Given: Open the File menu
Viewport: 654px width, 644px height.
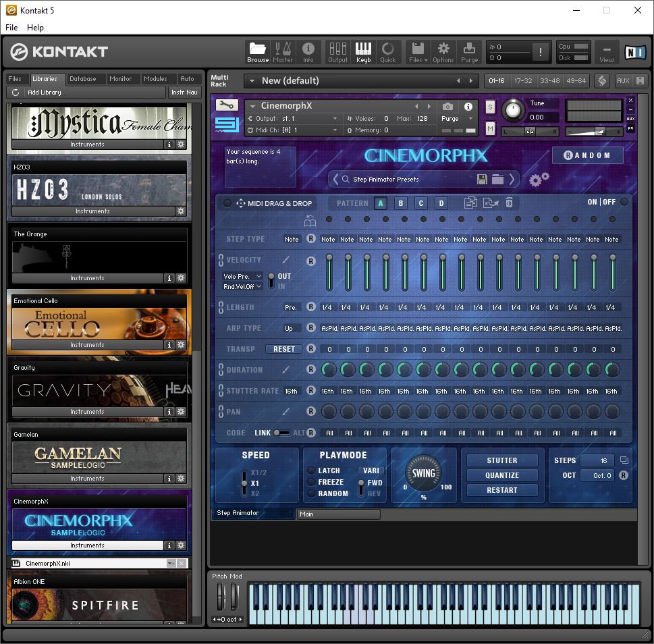Looking at the screenshot, I should pyautogui.click(x=11, y=28).
